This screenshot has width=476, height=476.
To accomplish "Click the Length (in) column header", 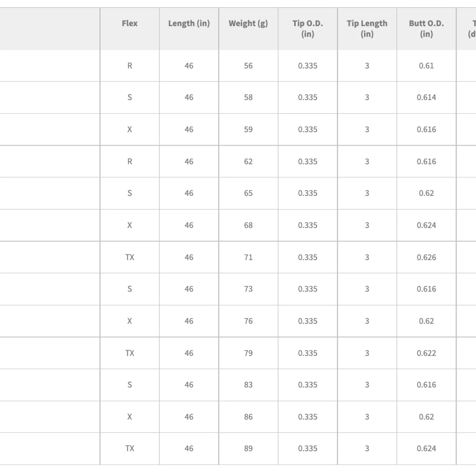I will [189, 24].
